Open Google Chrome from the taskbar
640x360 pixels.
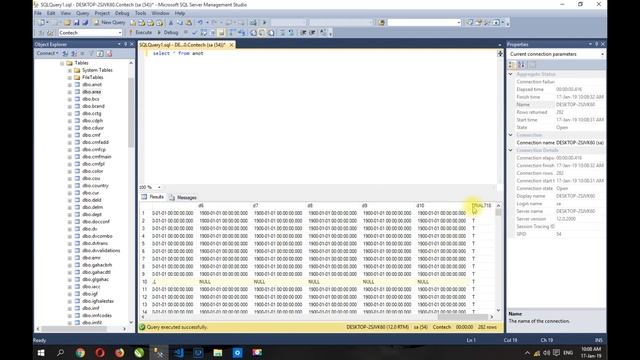click(80, 353)
